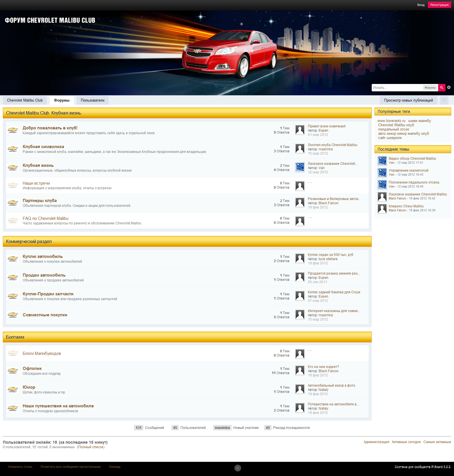This screenshot has width=454, height=476.
Task: Open 'Наши путешествия на автомобиле' forum
Action: [58, 406]
